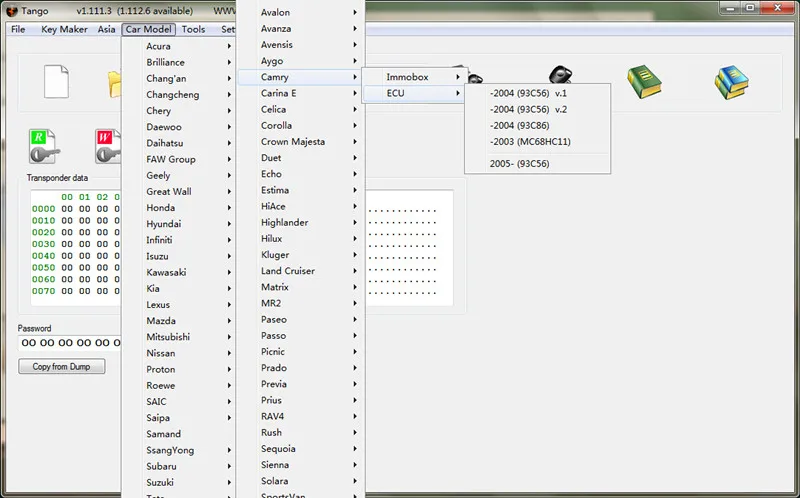Click the blank new file icon

(x=56, y=81)
